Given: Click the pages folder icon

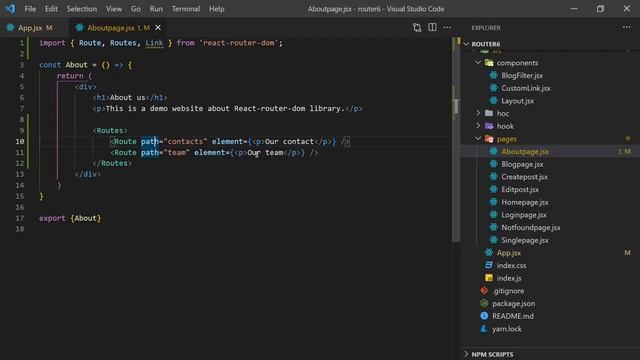Looking at the screenshot, I should point(489,139).
